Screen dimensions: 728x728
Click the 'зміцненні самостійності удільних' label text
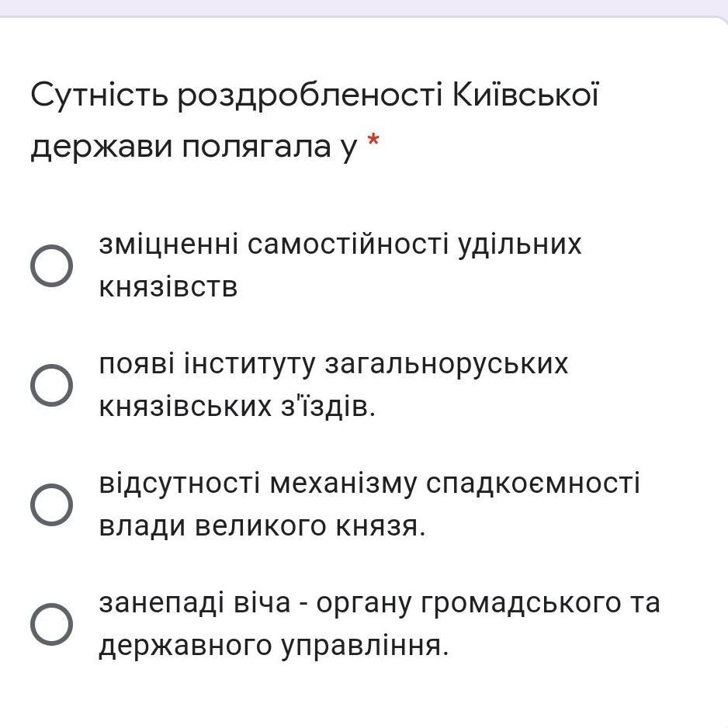340,244
